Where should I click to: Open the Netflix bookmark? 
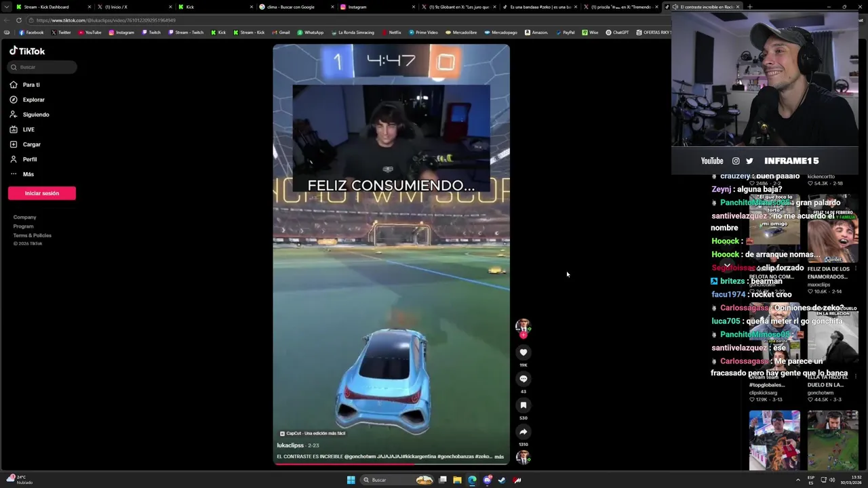point(391,33)
